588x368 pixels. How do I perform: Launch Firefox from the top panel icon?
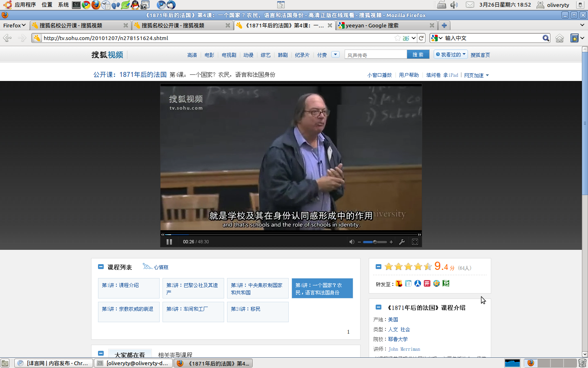coord(96,5)
